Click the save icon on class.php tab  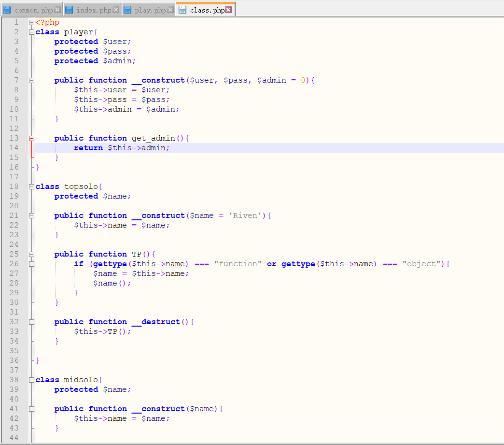tap(182, 10)
